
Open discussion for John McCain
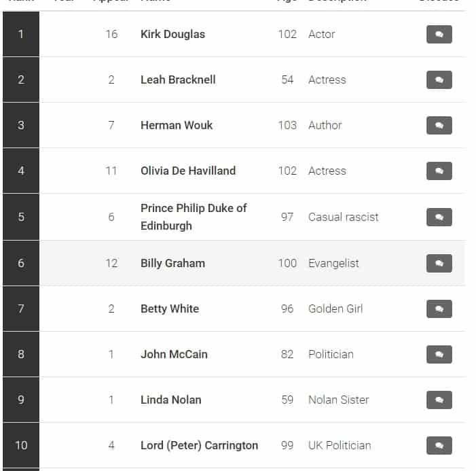tap(439, 355)
